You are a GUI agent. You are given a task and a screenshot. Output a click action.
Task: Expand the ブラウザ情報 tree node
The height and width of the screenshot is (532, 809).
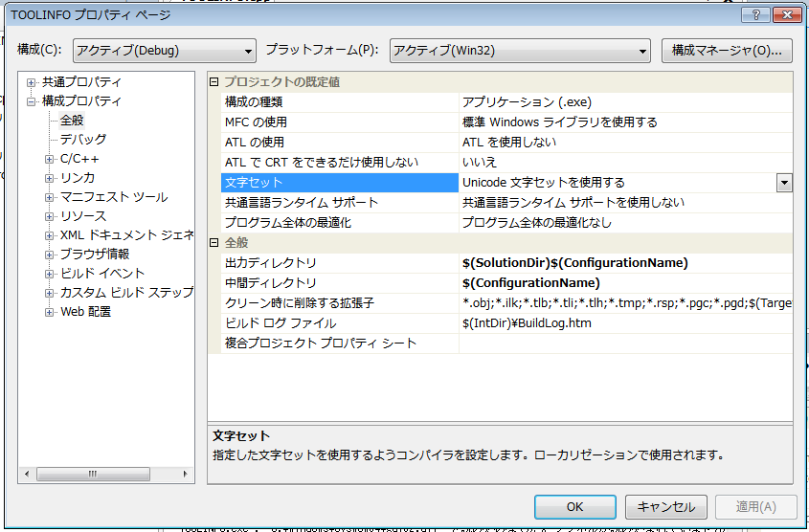pyautogui.click(x=50, y=255)
